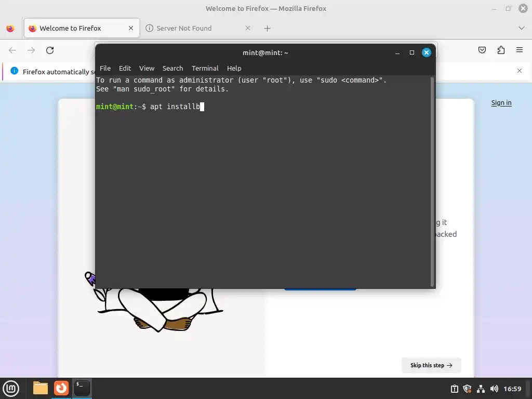Open Firefox hamburger application menu
This screenshot has height=399, width=532.
tap(520, 50)
